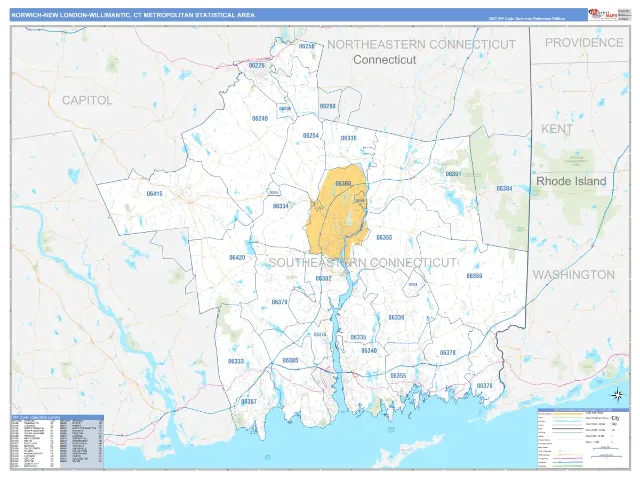The height and width of the screenshot is (480, 640).
Task: Click the MarketMaps logo at top right
Action: (x=603, y=14)
